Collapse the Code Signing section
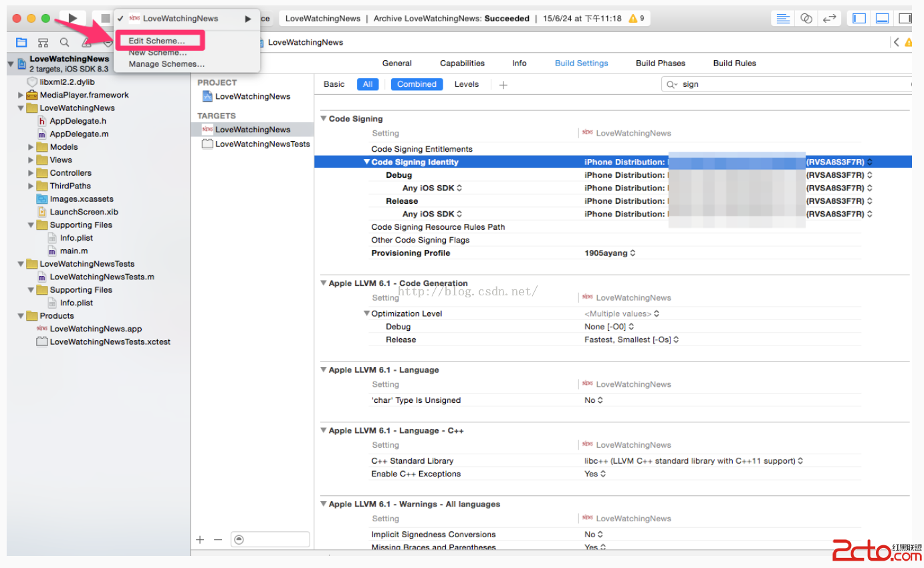The image size is (924, 568). (324, 119)
